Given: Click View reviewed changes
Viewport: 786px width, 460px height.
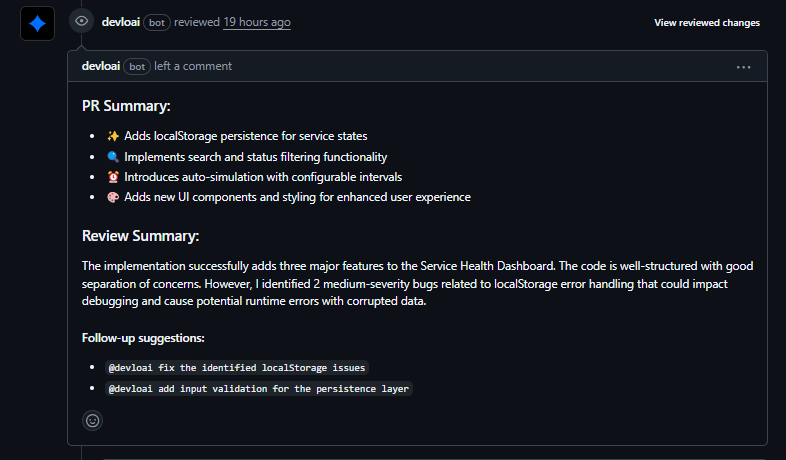Looking at the screenshot, I should click(707, 22).
